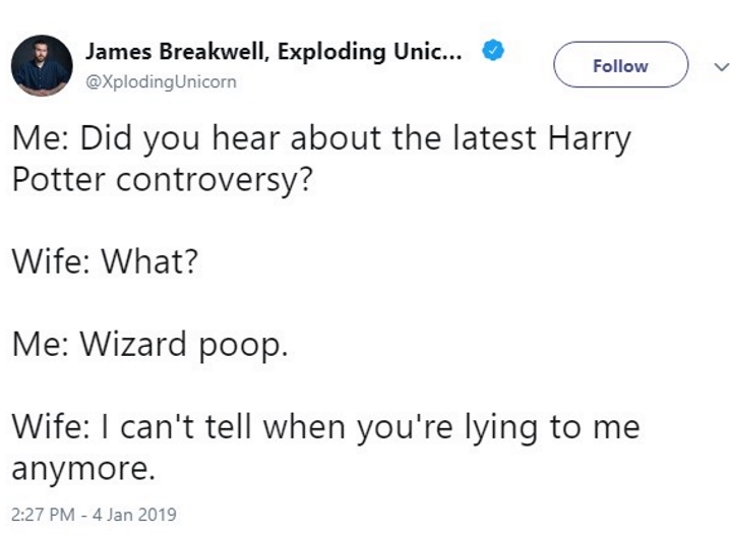The height and width of the screenshot is (535, 730).
Task: Follow the Exploding Unicorn account
Action: tap(620, 66)
